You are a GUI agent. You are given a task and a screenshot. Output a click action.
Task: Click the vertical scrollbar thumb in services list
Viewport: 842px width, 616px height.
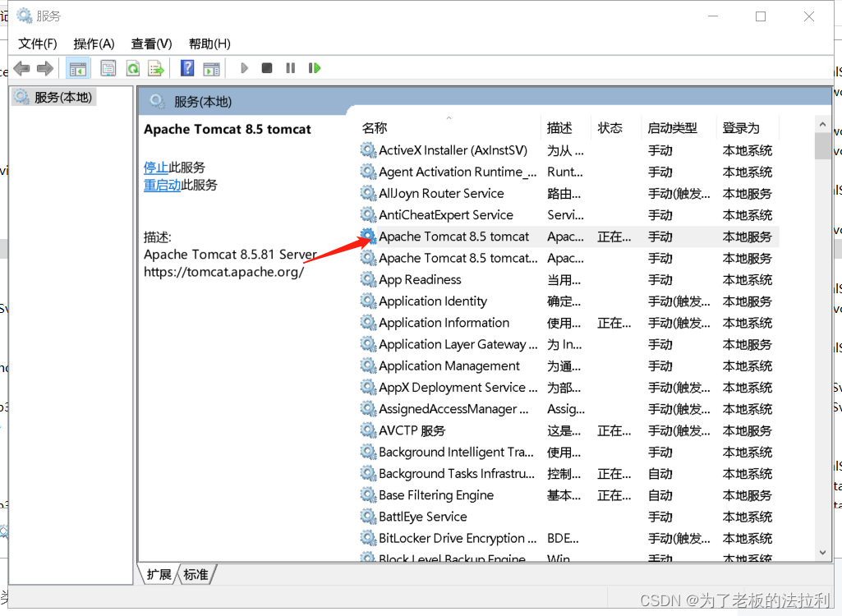pyautogui.click(x=822, y=145)
